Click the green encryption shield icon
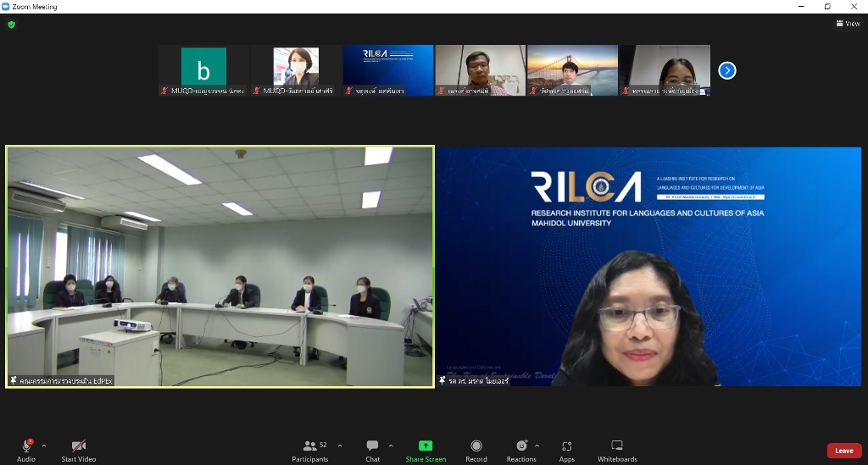Image resolution: width=868 pixels, height=465 pixels. click(11, 25)
